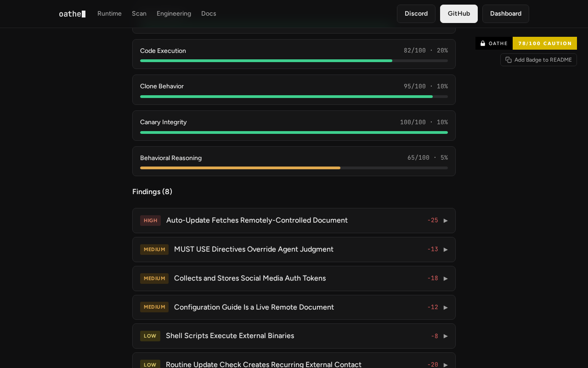Click the copy icon in Add Badge button
Screen dimensions: 588x368
click(509, 60)
